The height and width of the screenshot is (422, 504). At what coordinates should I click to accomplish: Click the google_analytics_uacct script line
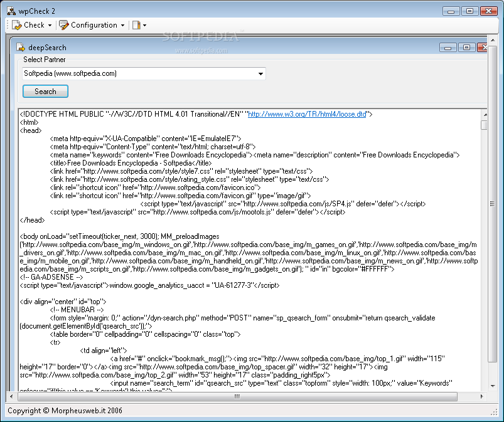tap(149, 285)
